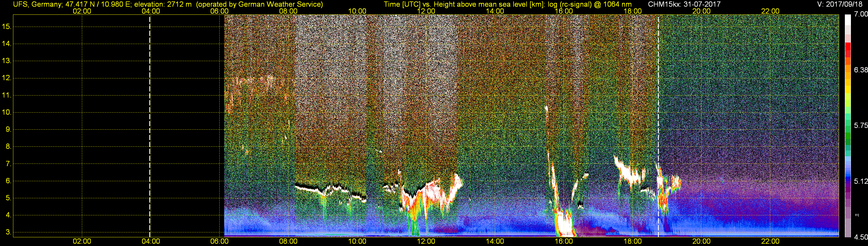Image resolution: width=868 pixels, height=246 pixels.
Task: Select the 04:00 label on the bottom time axis
Action: 151,241
